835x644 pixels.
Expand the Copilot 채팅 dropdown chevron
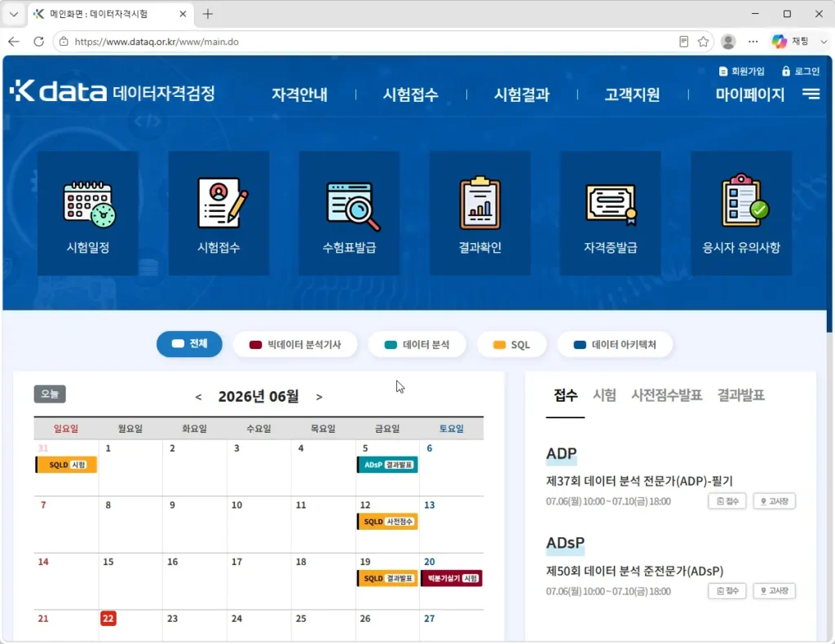824,42
